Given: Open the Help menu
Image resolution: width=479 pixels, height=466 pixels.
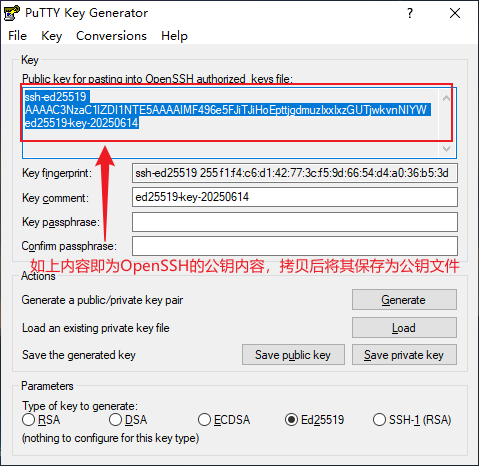Looking at the screenshot, I should pos(174,36).
